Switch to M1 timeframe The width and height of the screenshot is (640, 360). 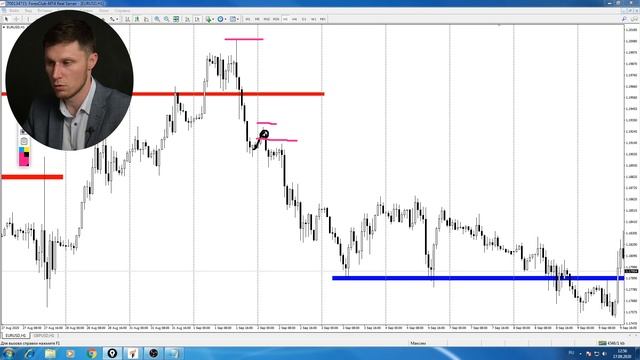pyautogui.click(x=248, y=19)
